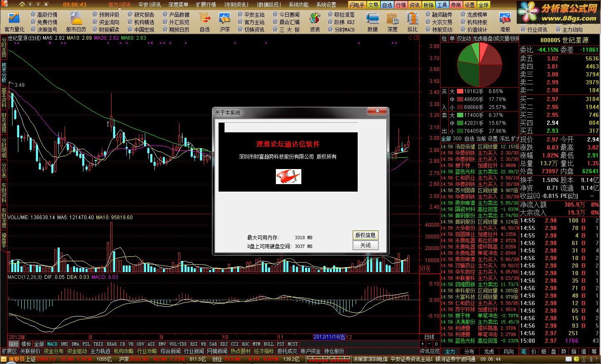Open the 波浪 wave analysis icon
This screenshot has height=364, width=601.
pos(315,22)
